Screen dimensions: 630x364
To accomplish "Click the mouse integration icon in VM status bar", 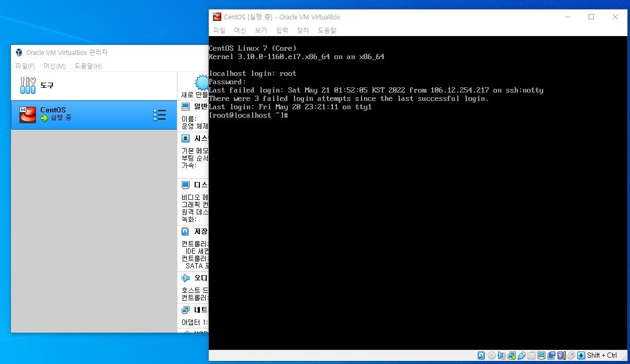I will 571,356.
